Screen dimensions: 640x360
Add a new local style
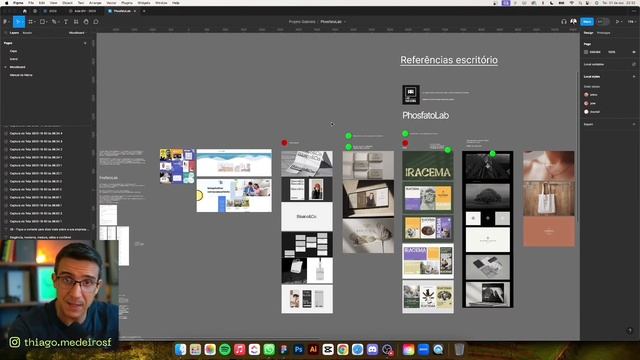point(634,76)
